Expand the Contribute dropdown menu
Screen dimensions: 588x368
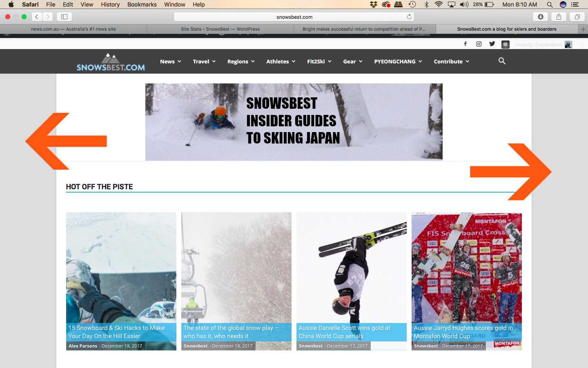(x=452, y=61)
